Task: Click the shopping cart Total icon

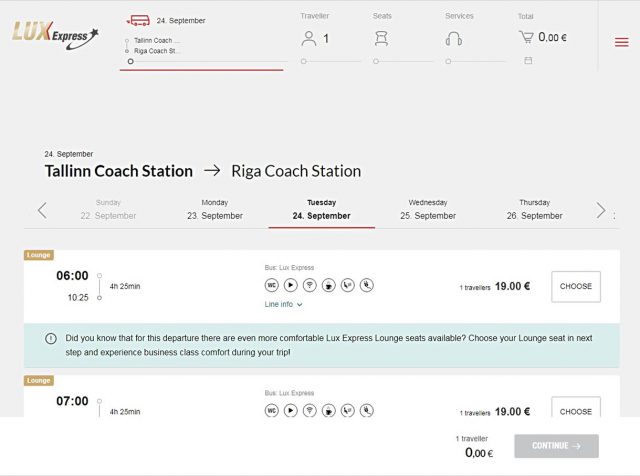Action: point(527,37)
